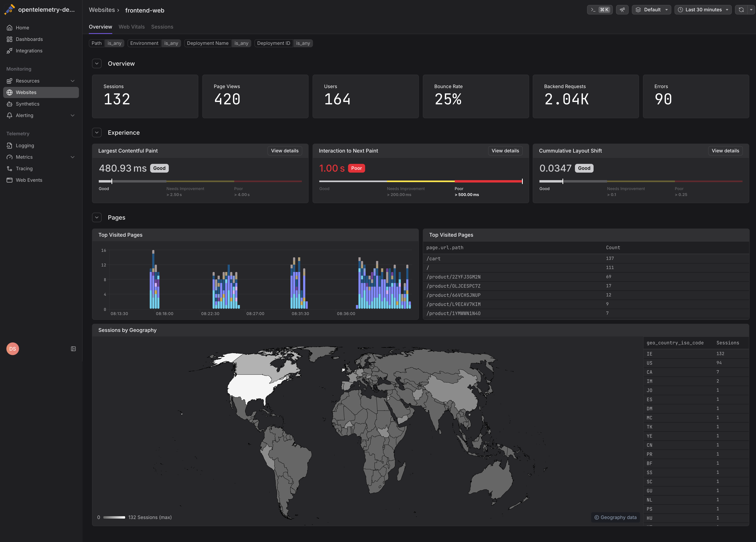Collapse the Overview section chevron
This screenshot has width=756, height=542.
[97, 64]
